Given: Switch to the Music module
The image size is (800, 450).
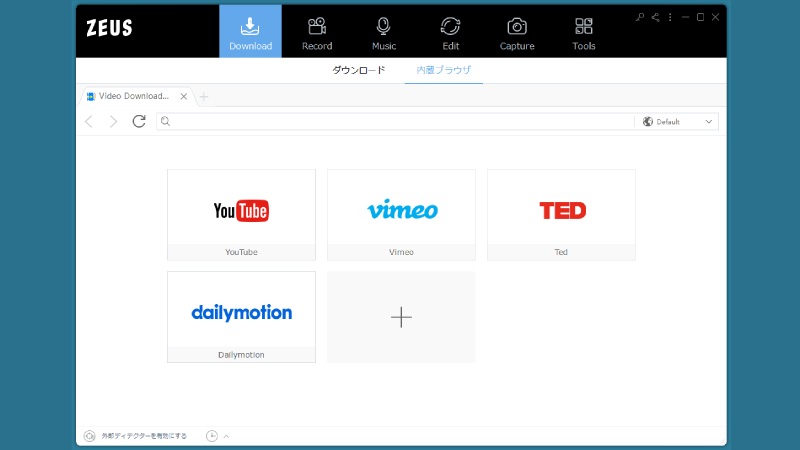Looking at the screenshot, I should (384, 32).
